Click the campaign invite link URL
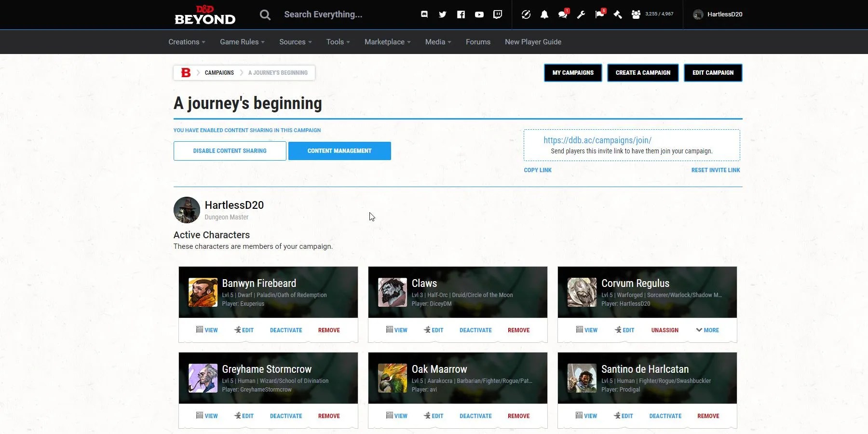868x434 pixels. click(x=597, y=140)
